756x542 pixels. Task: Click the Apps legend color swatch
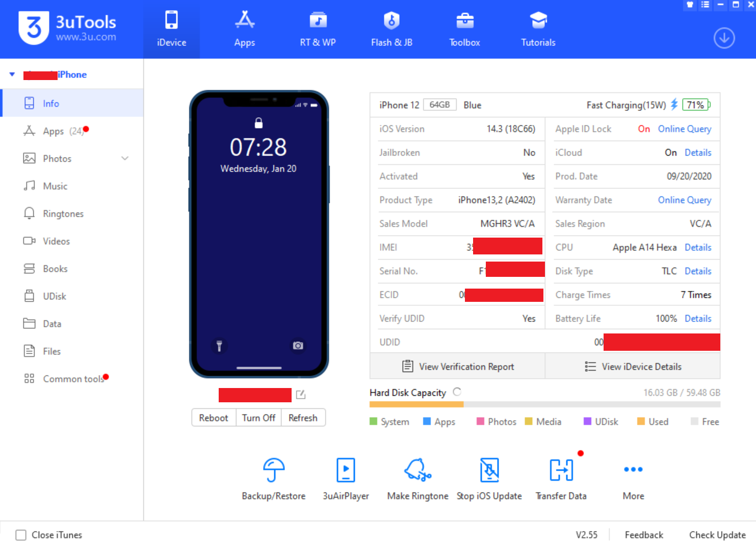click(427, 421)
